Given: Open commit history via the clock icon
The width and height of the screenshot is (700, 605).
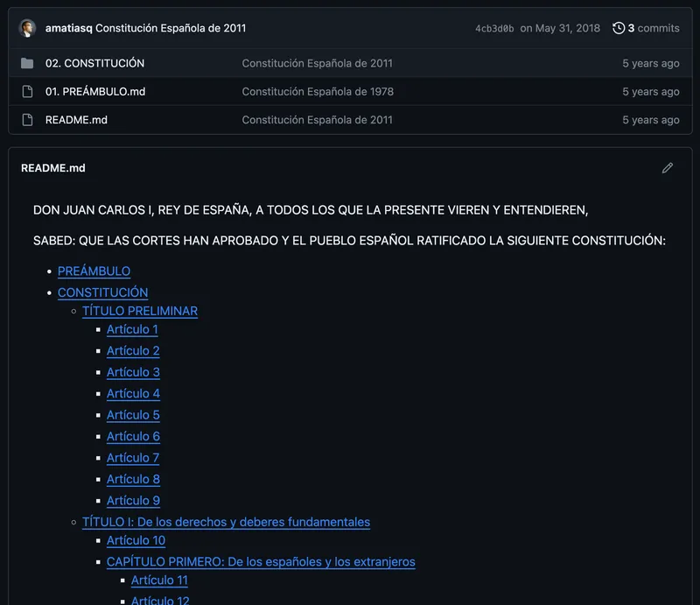Looking at the screenshot, I should [619, 28].
